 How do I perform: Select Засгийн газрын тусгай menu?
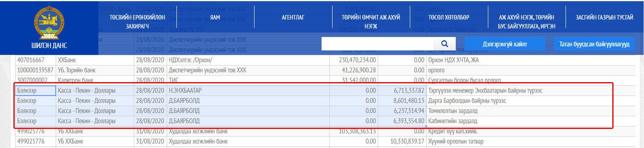[604, 17]
